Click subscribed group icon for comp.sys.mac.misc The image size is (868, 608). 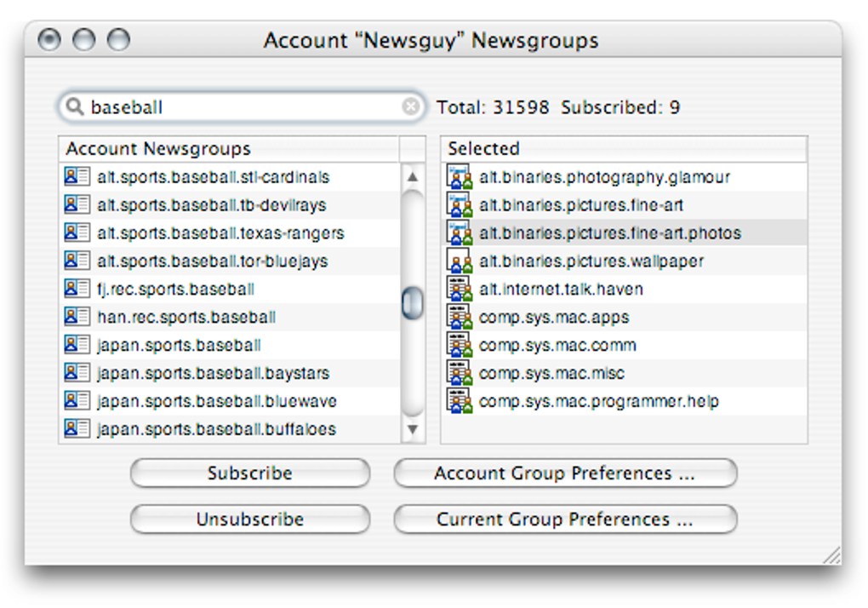point(460,373)
